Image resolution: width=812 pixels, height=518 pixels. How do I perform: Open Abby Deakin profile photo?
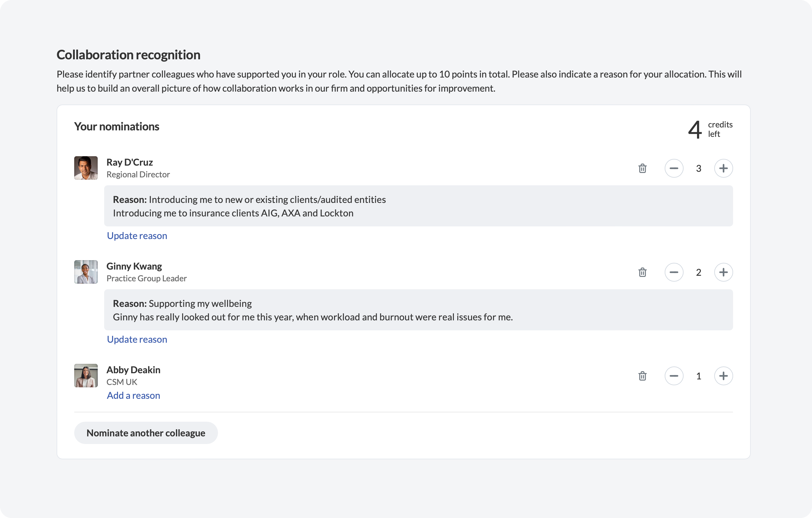point(86,376)
